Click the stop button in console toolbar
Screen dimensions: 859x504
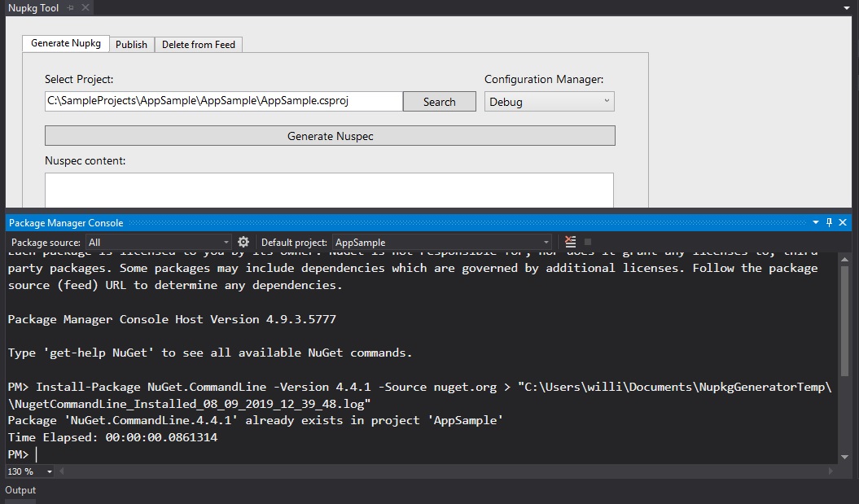pyautogui.click(x=588, y=241)
